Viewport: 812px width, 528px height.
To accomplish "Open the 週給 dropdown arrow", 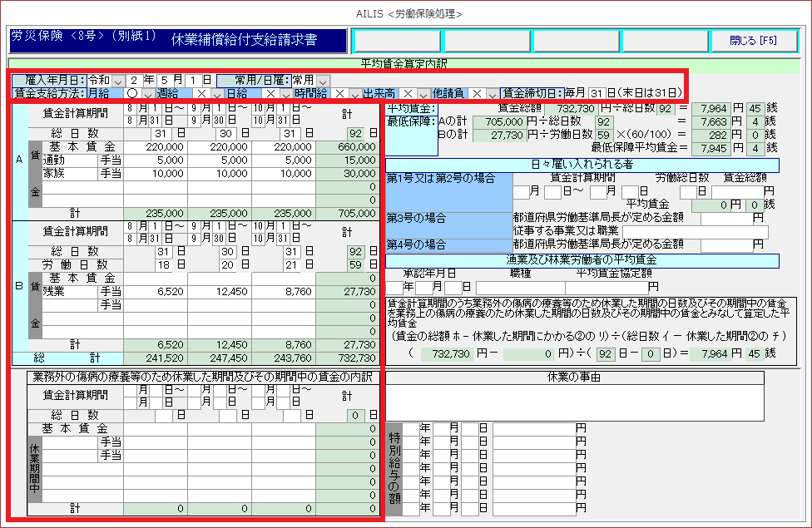I will click(216, 94).
